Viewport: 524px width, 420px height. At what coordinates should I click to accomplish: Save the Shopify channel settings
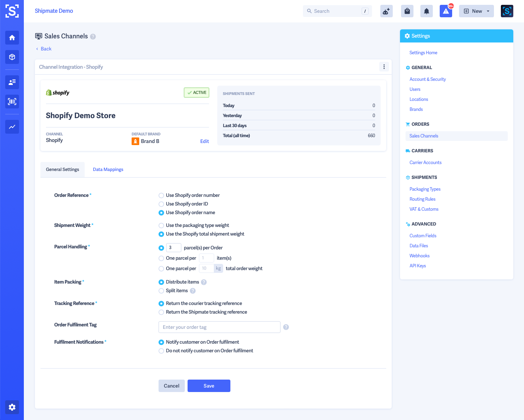click(209, 385)
